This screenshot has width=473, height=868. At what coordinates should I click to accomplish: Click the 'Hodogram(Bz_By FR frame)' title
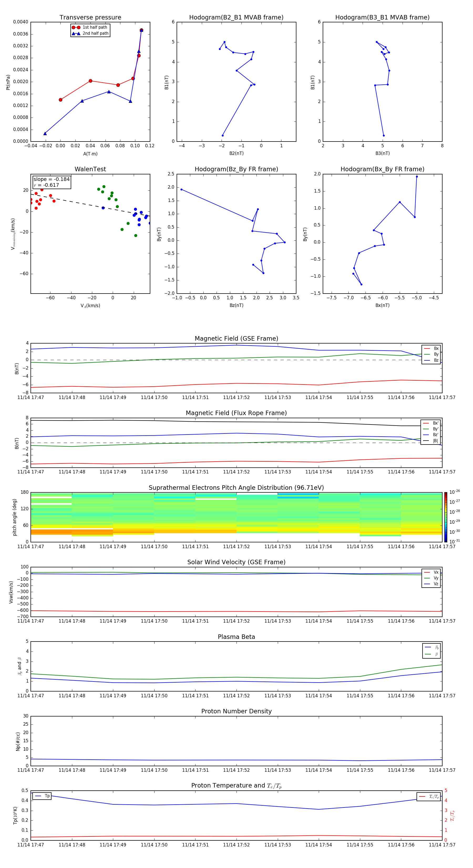236,169
